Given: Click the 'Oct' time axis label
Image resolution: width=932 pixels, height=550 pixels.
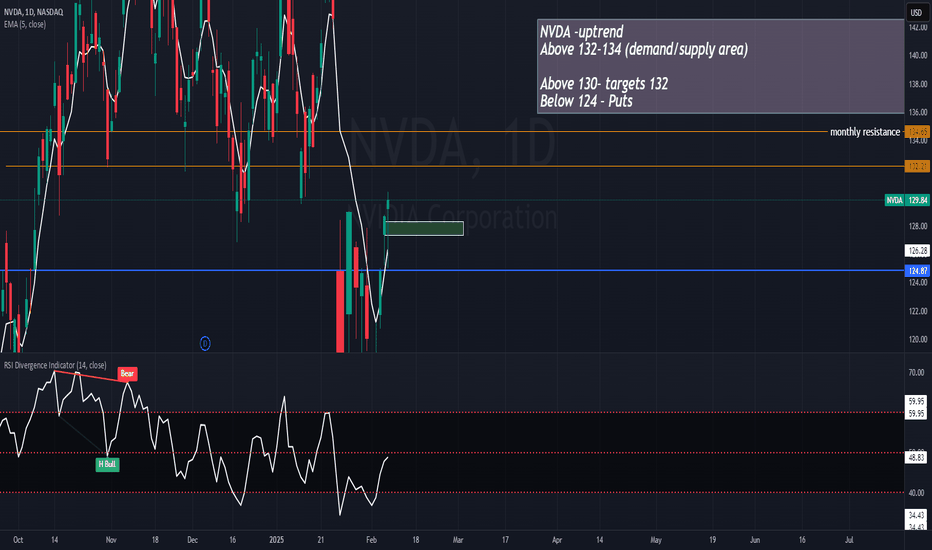Looking at the screenshot, I should click(x=18, y=540).
